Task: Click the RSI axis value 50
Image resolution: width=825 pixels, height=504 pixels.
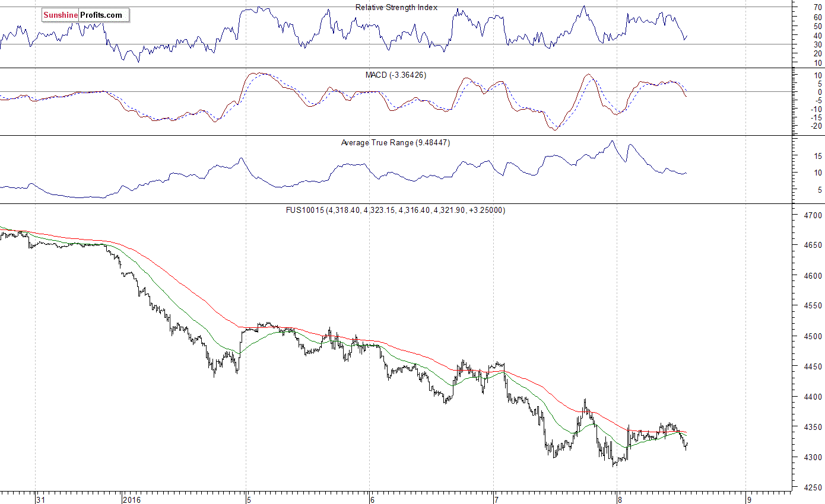Action: click(x=818, y=27)
